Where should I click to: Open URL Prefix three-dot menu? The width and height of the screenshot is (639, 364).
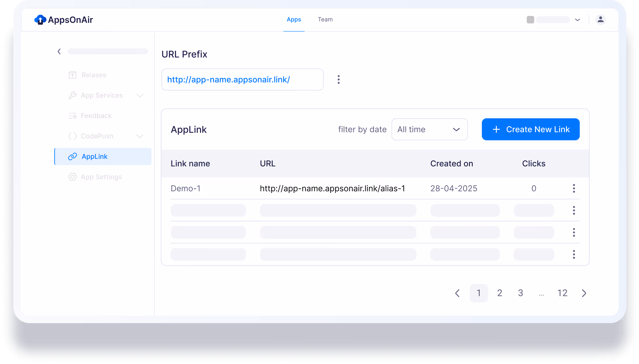[338, 79]
